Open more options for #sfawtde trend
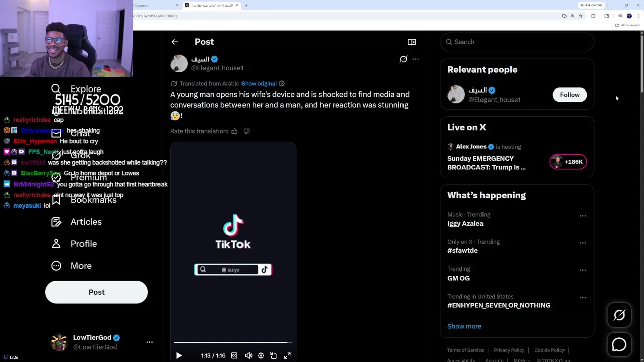 point(583,243)
